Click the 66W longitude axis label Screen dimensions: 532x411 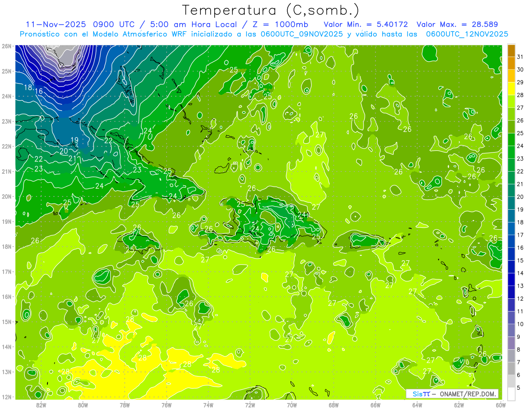(x=375, y=405)
